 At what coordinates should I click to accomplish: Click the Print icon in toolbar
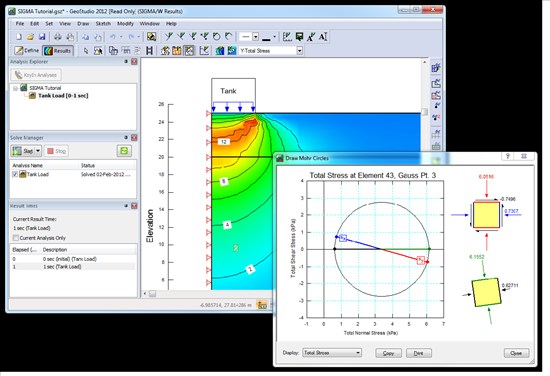pos(58,37)
